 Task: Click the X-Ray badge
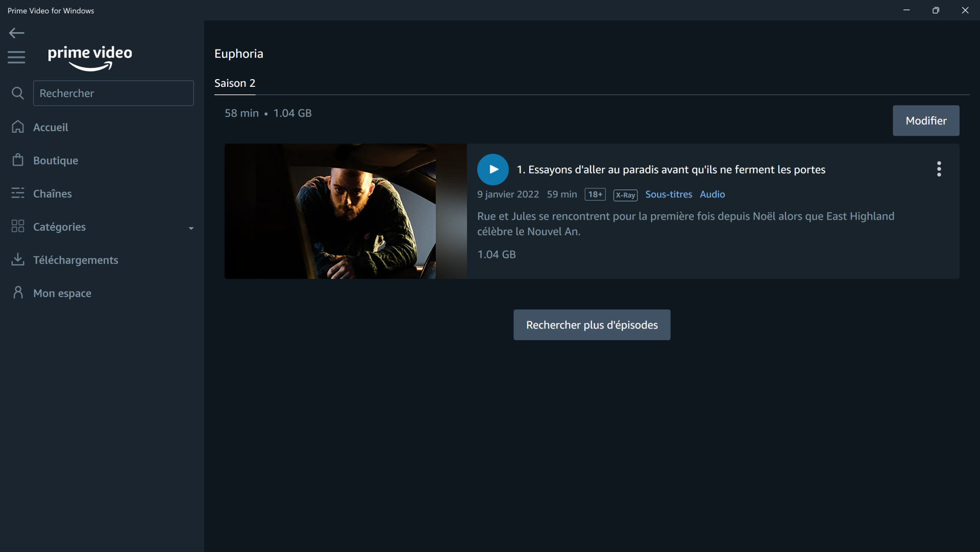pyautogui.click(x=625, y=195)
